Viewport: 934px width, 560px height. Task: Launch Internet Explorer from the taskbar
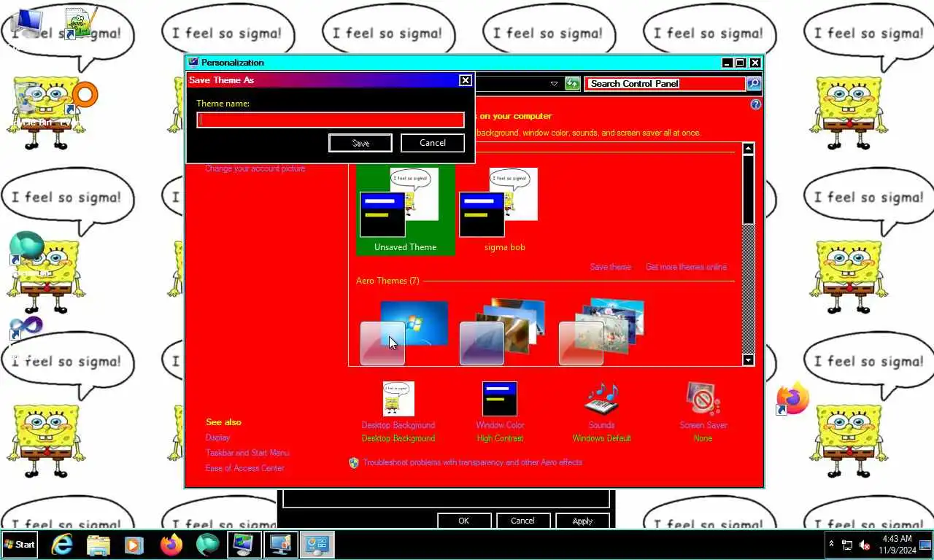pos(62,545)
